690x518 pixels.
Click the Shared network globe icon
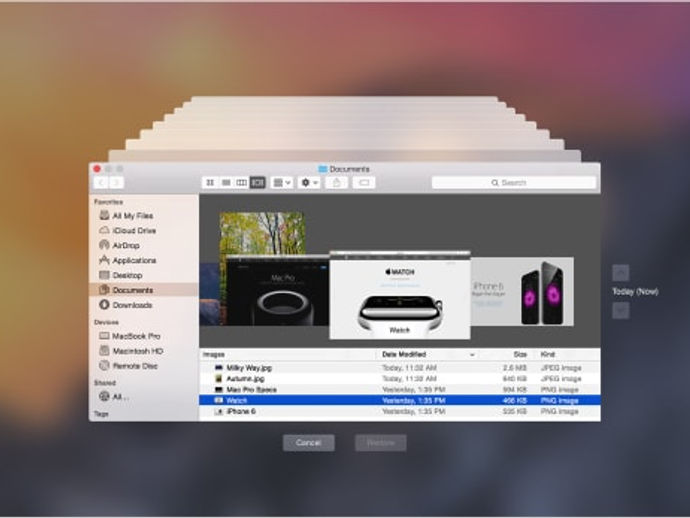click(104, 397)
